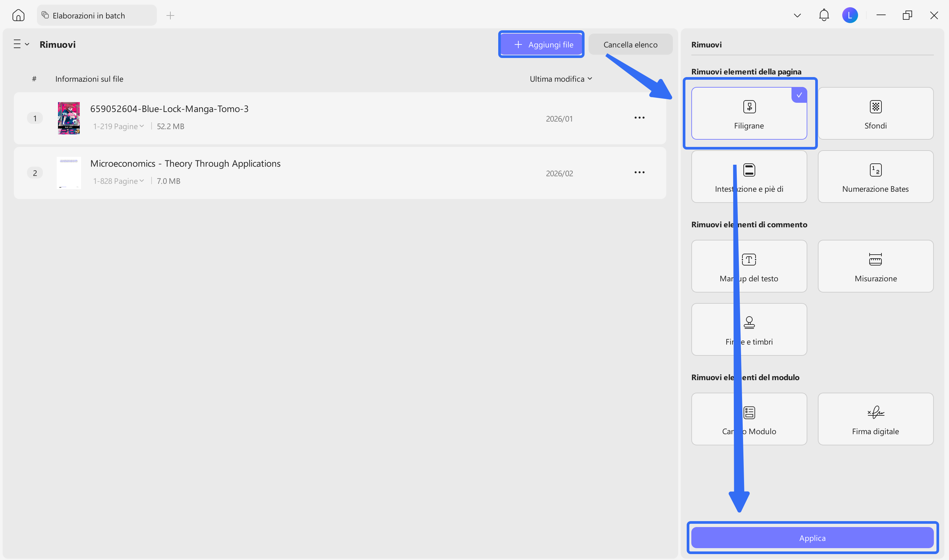This screenshot has height=560, width=949.
Task: Expand page range dropdown 1-219 Pagine
Action: 119,126
